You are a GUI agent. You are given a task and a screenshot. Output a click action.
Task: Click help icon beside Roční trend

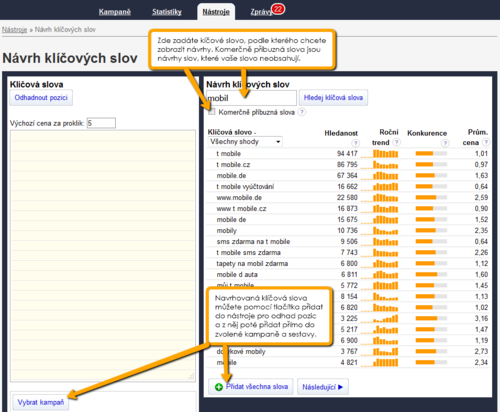pyautogui.click(x=396, y=142)
